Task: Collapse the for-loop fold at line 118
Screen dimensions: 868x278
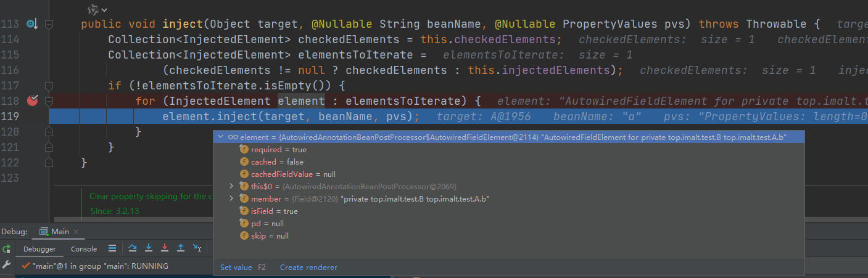Action: coord(49,100)
